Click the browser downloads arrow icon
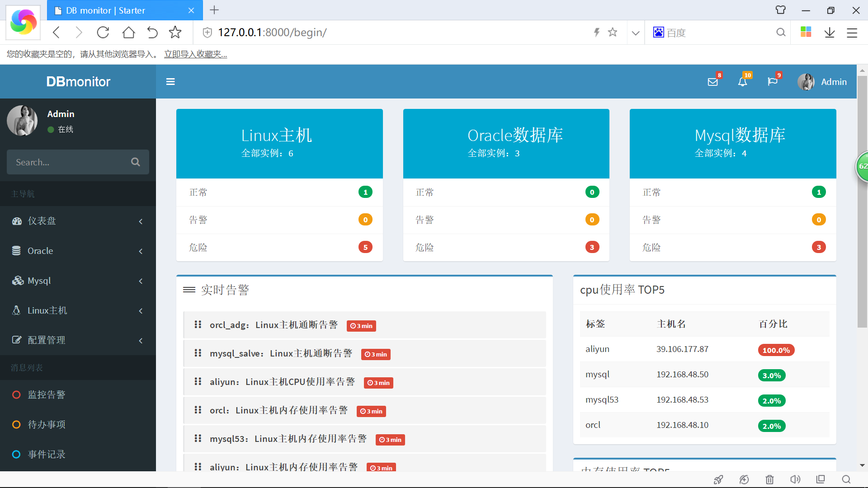 pos(830,33)
